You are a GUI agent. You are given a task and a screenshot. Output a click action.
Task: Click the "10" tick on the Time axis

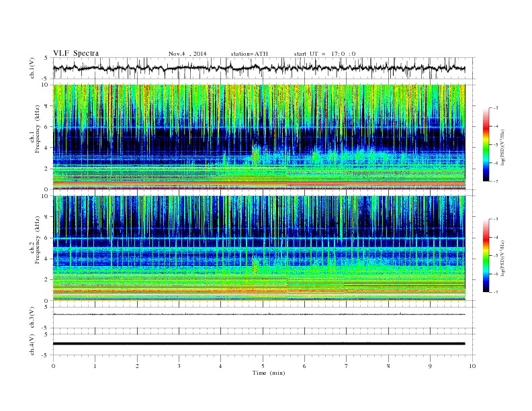[x=472, y=366]
